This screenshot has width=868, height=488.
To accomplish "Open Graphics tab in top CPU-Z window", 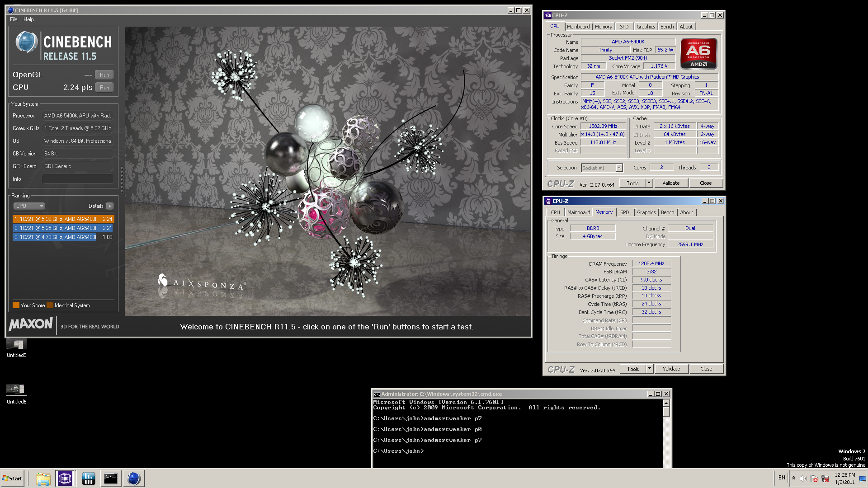I will [646, 27].
